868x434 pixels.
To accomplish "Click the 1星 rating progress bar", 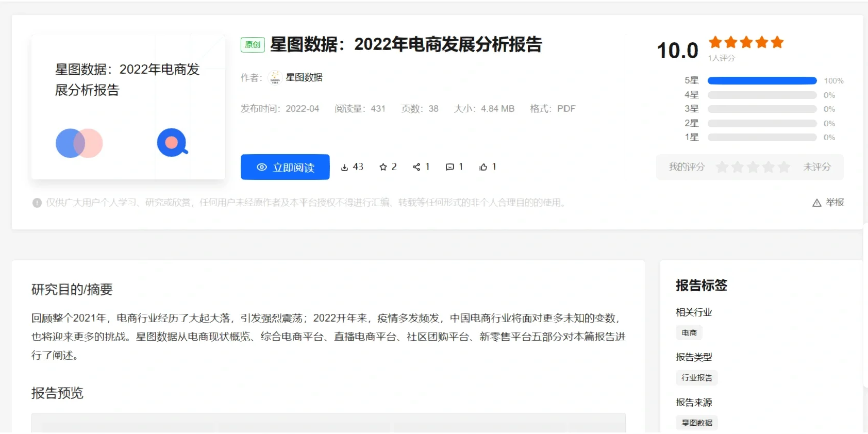I will [x=762, y=138].
